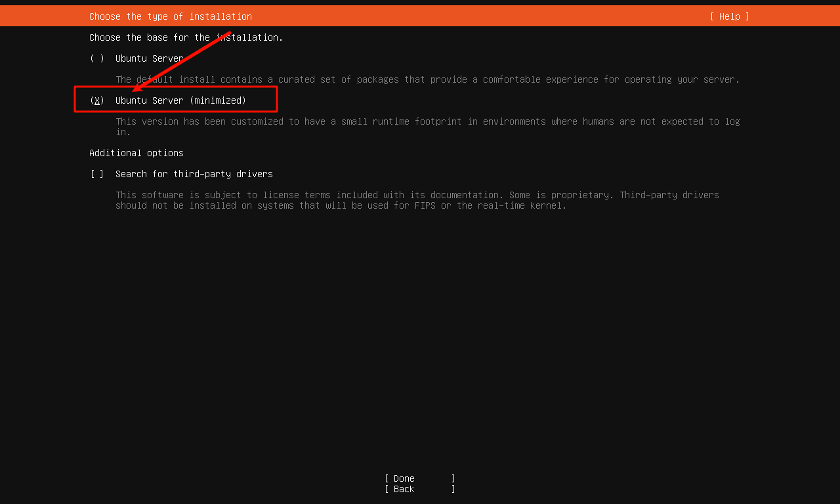Viewport: 840px width, 504px height.
Task: Click the 'Choose the type of installation' title
Action: coord(171,16)
